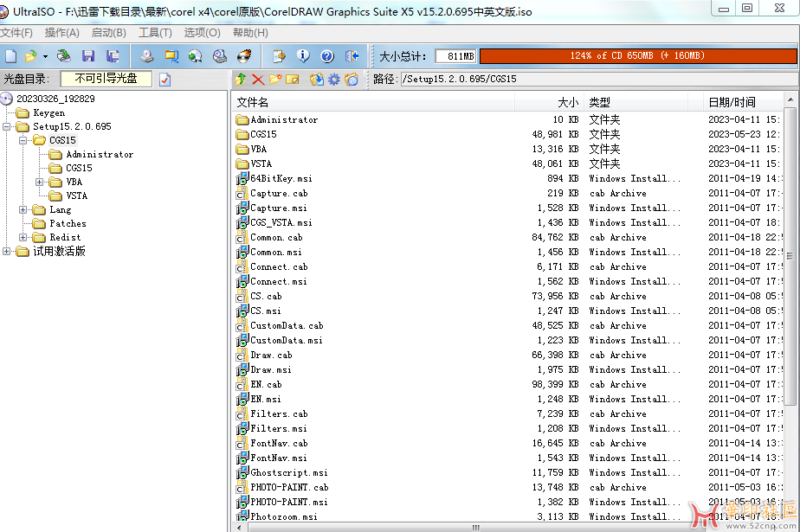Screen dimensions: 800x532
Task: Create a new ISO with New icon
Action: point(10,56)
